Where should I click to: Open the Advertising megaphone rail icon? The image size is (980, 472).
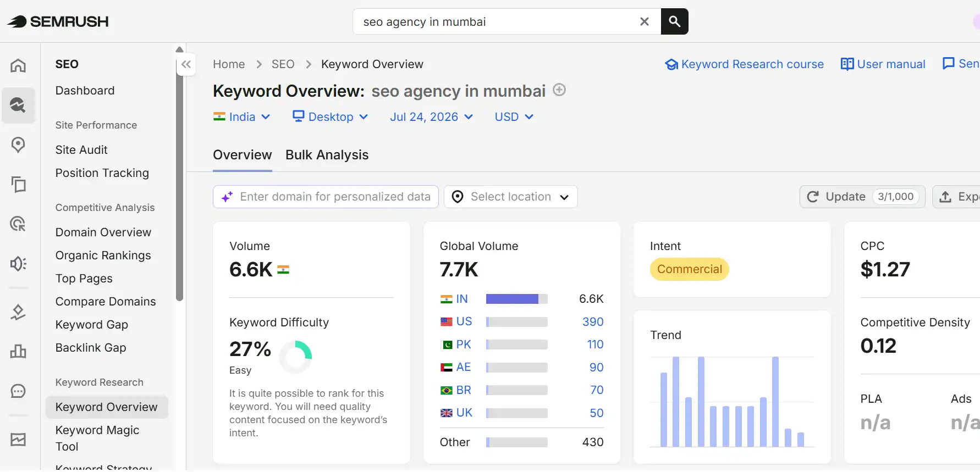[x=18, y=264]
